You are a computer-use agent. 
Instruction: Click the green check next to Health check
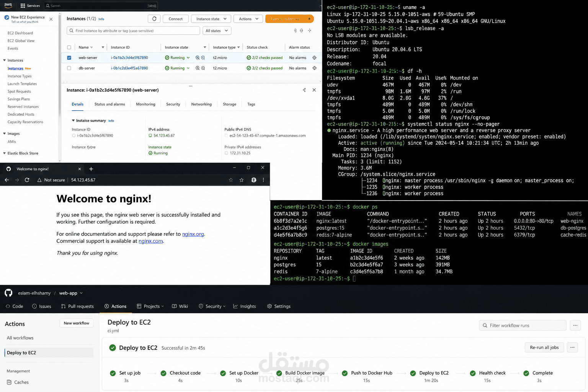[473, 373]
